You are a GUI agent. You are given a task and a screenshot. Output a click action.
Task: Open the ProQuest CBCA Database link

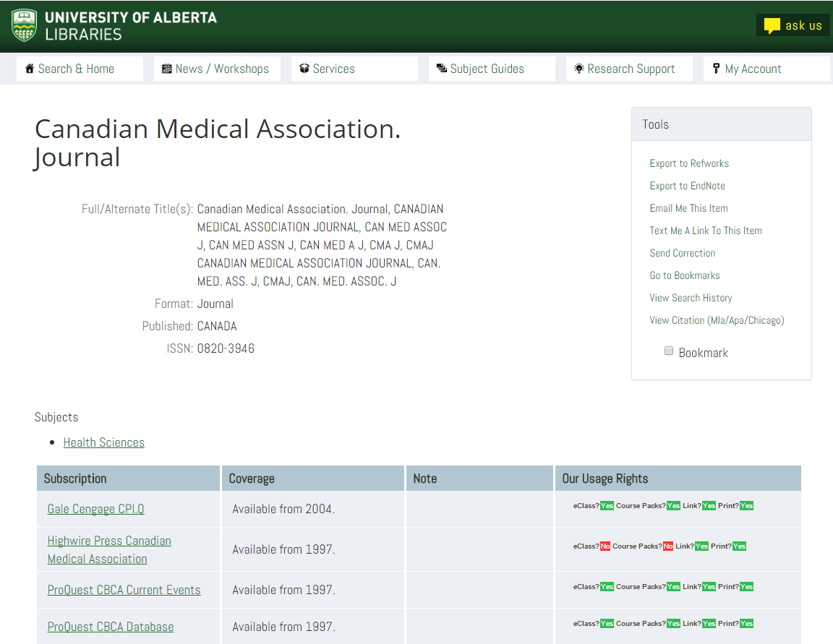click(x=111, y=627)
